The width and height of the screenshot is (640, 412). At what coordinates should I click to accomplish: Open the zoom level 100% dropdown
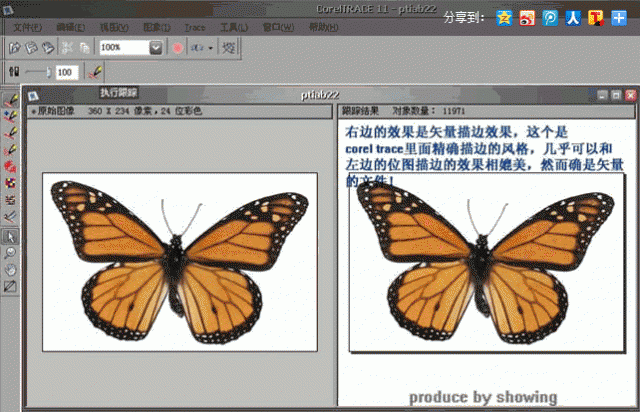pyautogui.click(x=155, y=47)
